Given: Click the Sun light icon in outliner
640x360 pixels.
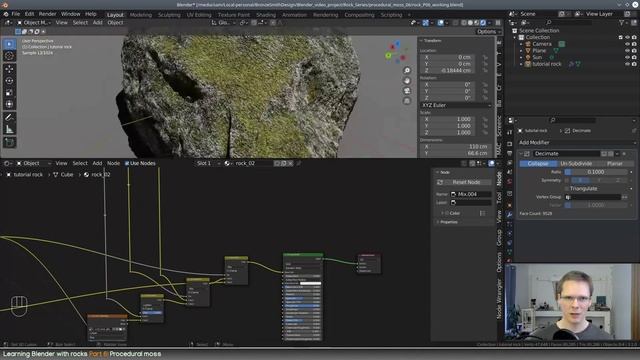Looking at the screenshot, I should 528,58.
